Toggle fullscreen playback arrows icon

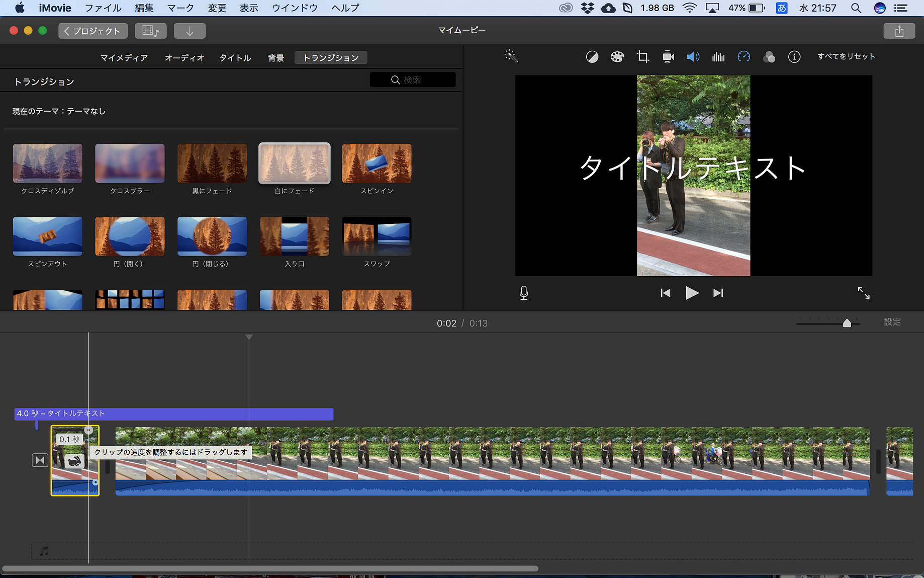[864, 293]
